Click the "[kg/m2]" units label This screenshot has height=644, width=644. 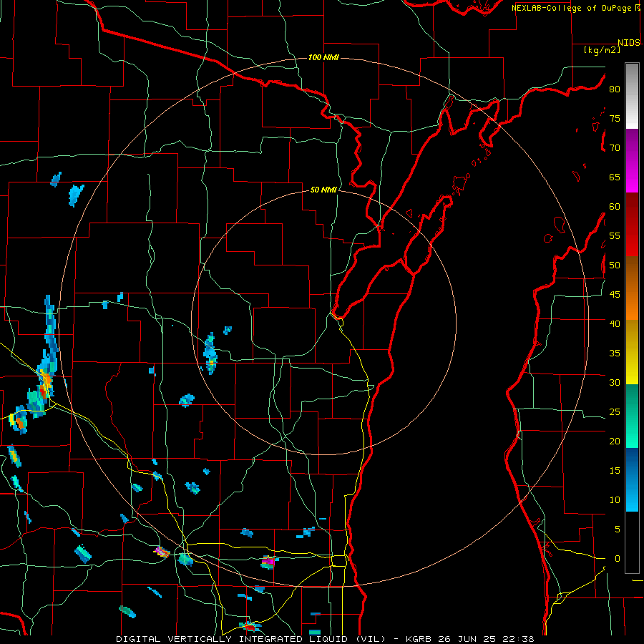coord(602,50)
